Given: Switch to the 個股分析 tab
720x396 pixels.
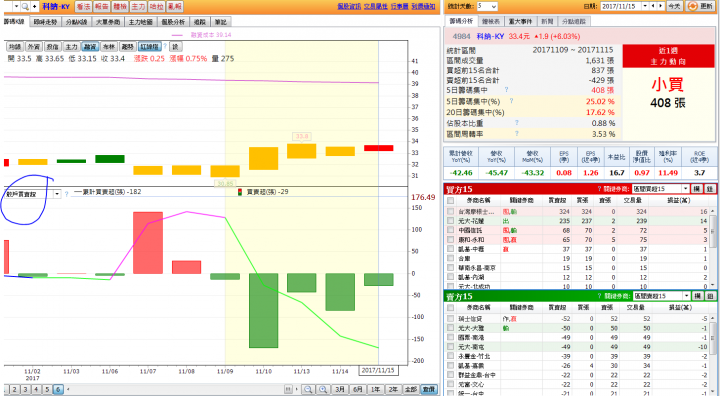Looking at the screenshot, I should [173, 22].
